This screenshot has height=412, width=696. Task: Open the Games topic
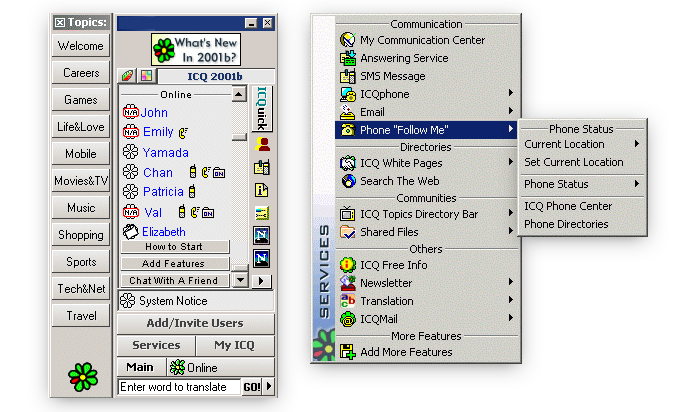pos(80,100)
